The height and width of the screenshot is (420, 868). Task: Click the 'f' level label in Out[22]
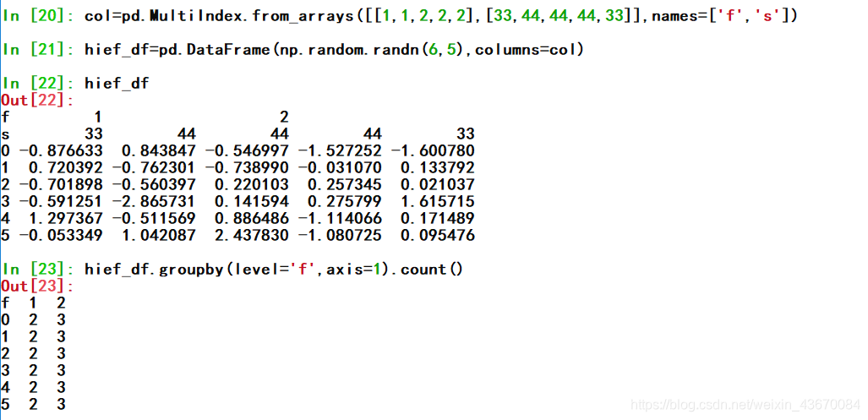5,117
